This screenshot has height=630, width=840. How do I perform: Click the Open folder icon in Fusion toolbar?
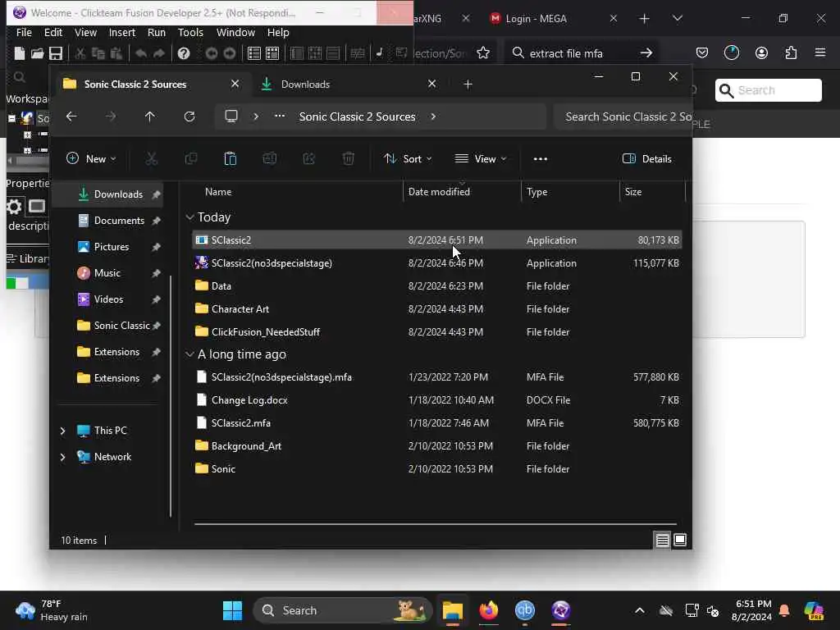coord(37,53)
